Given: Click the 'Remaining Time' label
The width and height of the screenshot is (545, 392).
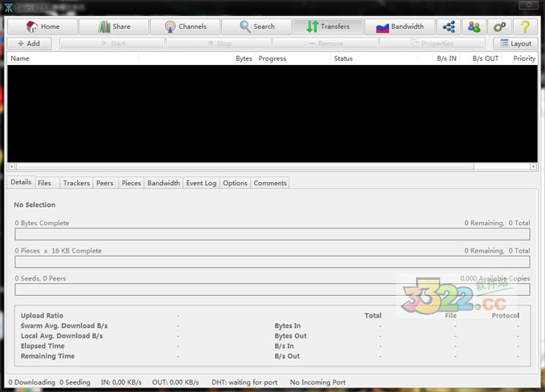Looking at the screenshot, I should pos(47,356).
